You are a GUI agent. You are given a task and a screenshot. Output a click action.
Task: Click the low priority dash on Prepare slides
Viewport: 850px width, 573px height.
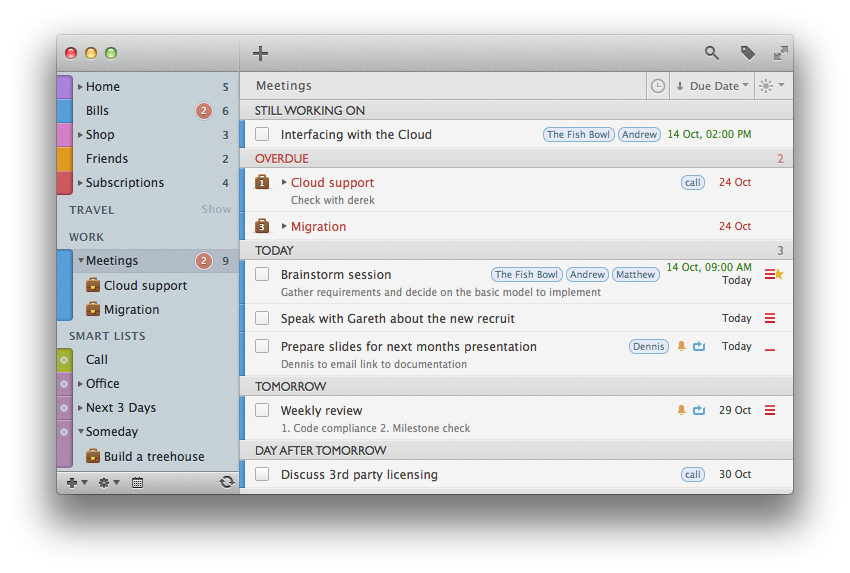(770, 350)
